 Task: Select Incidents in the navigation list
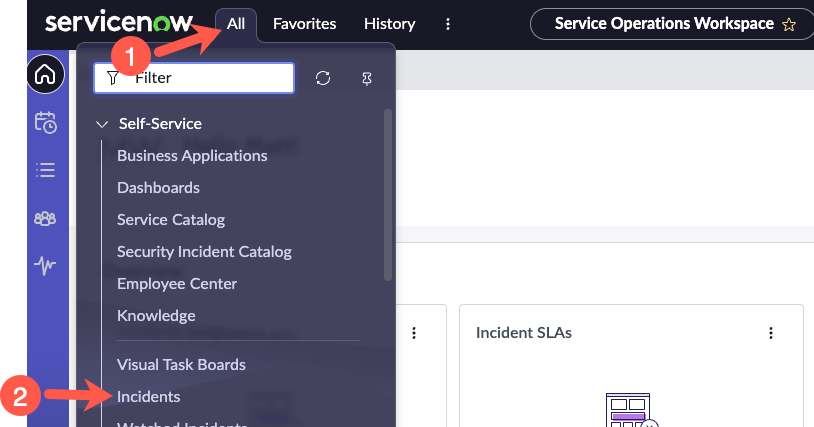point(149,397)
